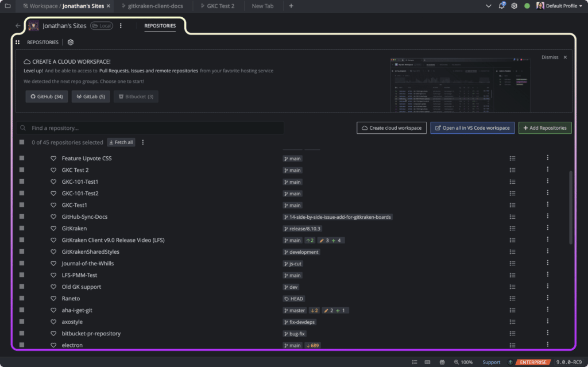This screenshot has height=367, width=588.
Task: Toggle the select-all repositories checkbox
Action: pos(22,142)
